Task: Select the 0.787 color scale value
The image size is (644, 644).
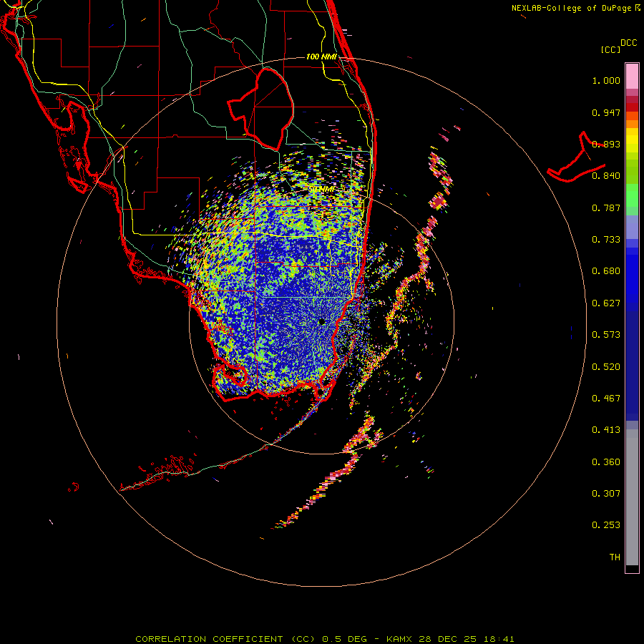Action: click(606, 208)
